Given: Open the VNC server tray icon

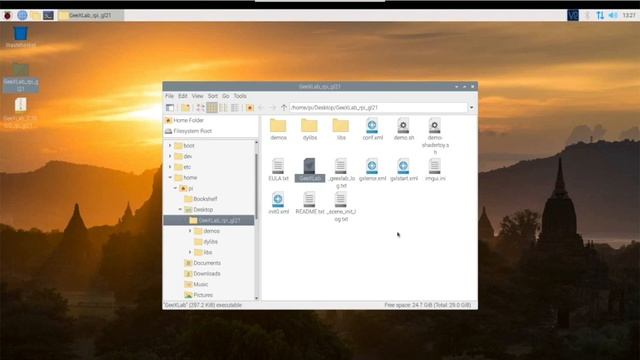Looking at the screenshot, I should click(573, 16).
